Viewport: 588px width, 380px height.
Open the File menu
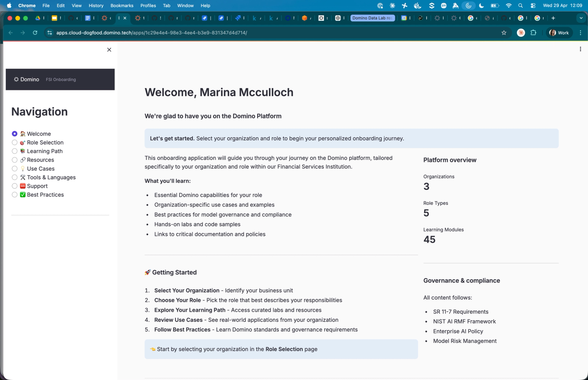(46, 6)
